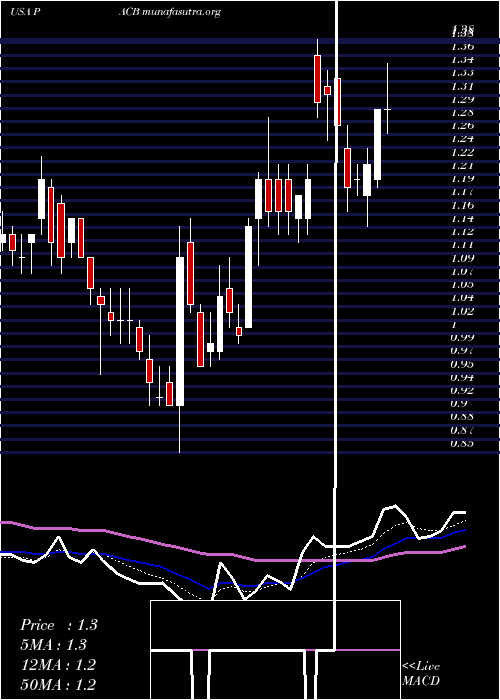500x700 pixels.
Task: Click the 1.19 price axis label
Action: point(462,179)
